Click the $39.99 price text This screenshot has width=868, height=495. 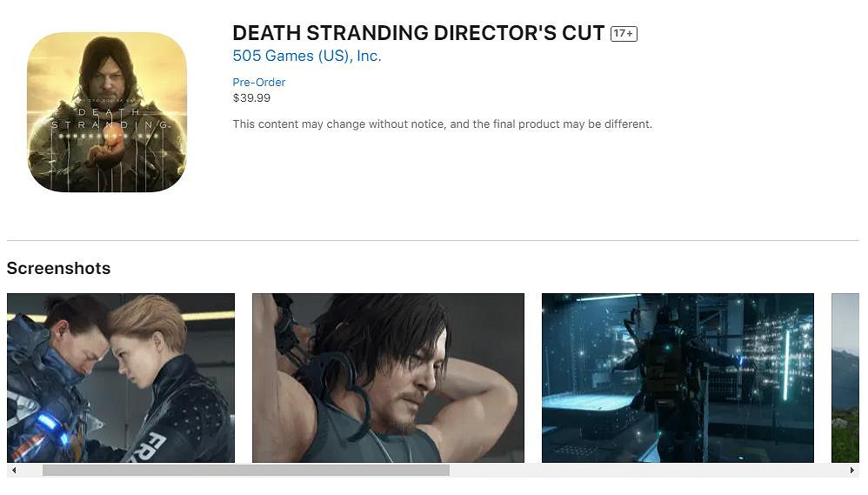click(x=251, y=98)
